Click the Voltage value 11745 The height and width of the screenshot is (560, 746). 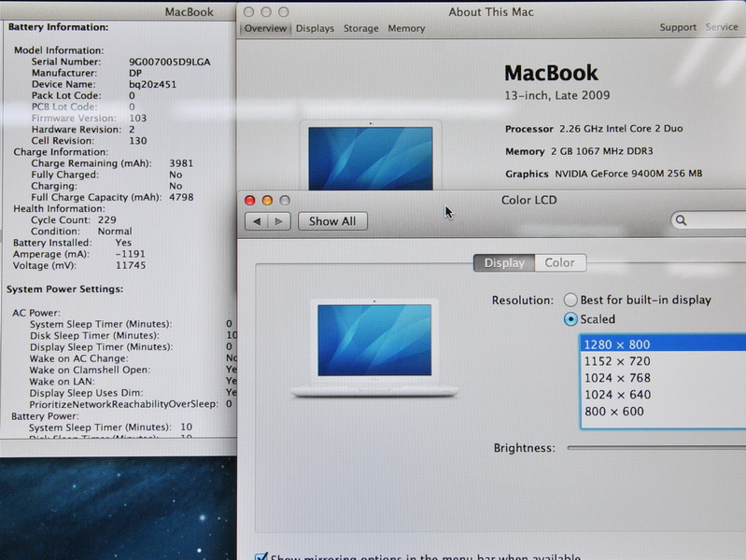131,265
